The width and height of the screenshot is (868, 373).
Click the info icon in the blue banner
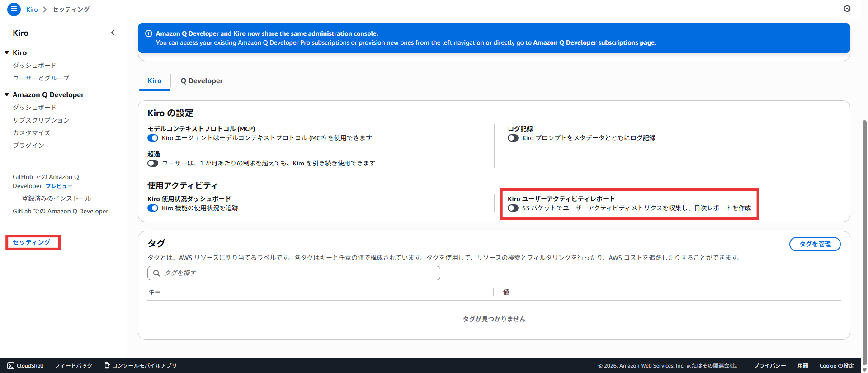148,33
